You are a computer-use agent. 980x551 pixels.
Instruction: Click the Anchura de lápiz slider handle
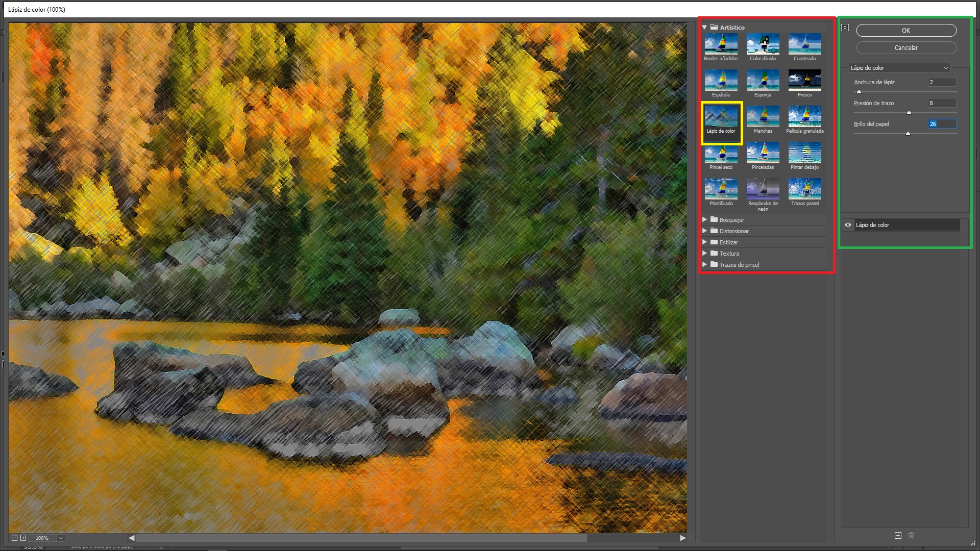click(859, 92)
